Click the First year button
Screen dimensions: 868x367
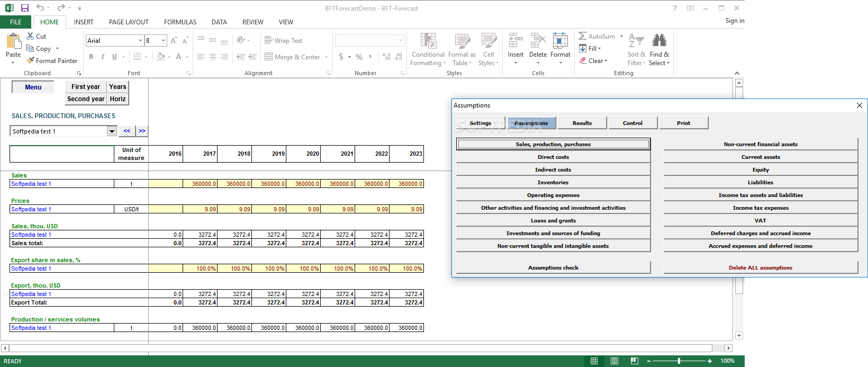click(x=86, y=87)
